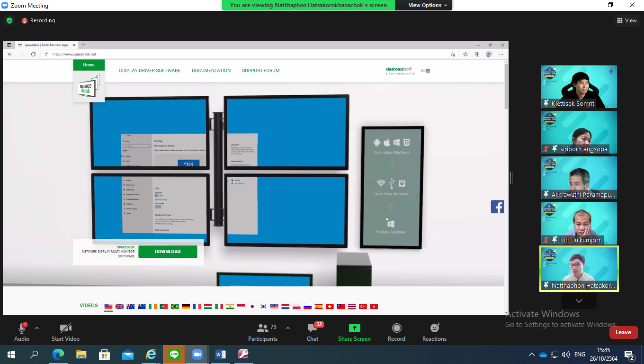The image size is (644, 364).
Task: Open LINE app from the taskbar
Action: [x=174, y=354]
